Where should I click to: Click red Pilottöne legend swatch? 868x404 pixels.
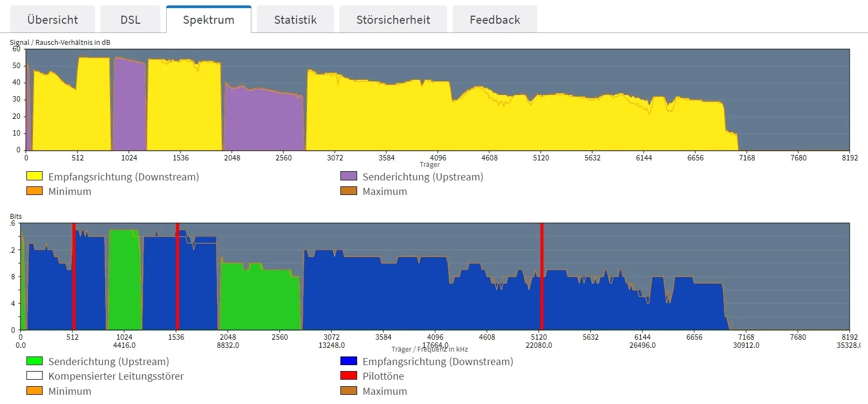[348, 375]
